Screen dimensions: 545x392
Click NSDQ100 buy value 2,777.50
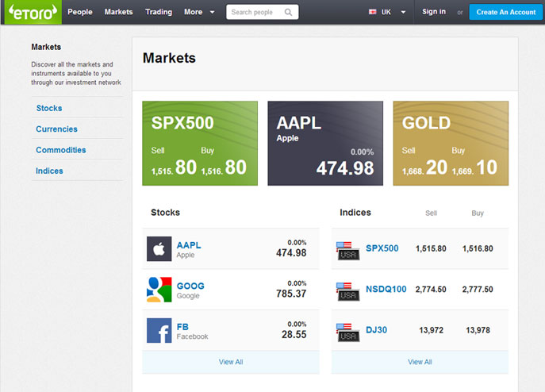point(478,289)
